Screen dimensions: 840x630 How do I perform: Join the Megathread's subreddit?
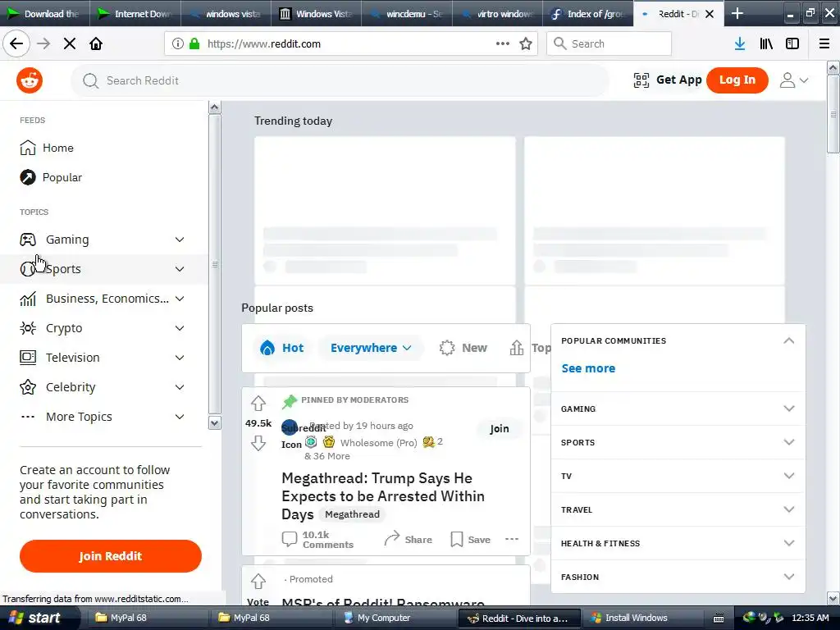pos(500,428)
